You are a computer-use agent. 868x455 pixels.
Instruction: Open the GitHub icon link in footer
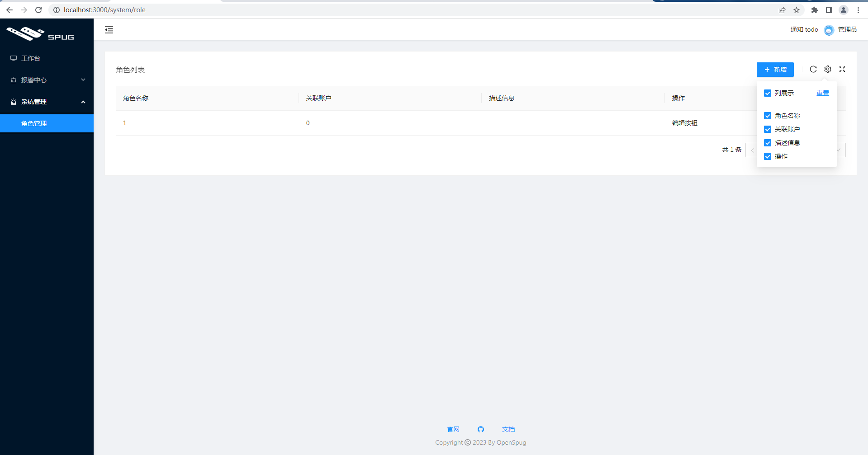(481, 429)
